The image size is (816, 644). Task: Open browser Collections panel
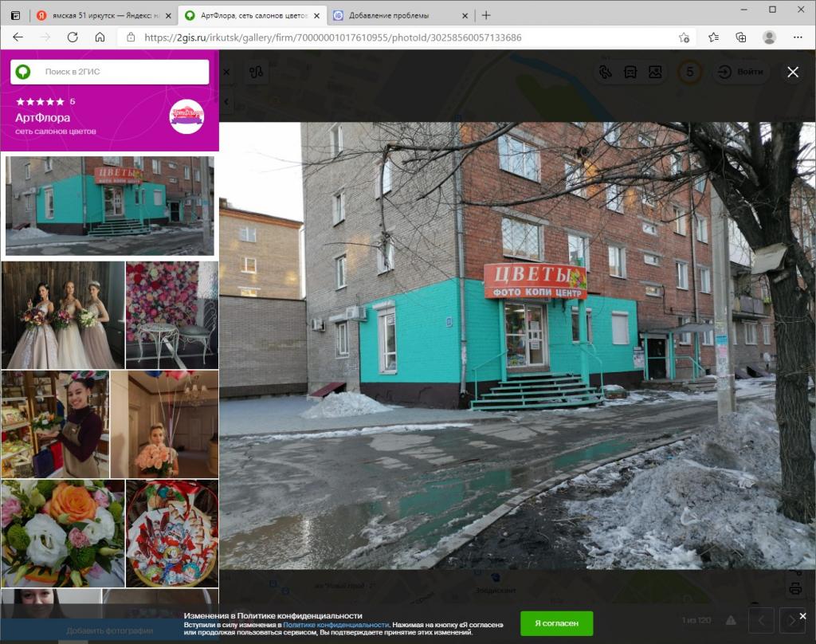(x=740, y=37)
